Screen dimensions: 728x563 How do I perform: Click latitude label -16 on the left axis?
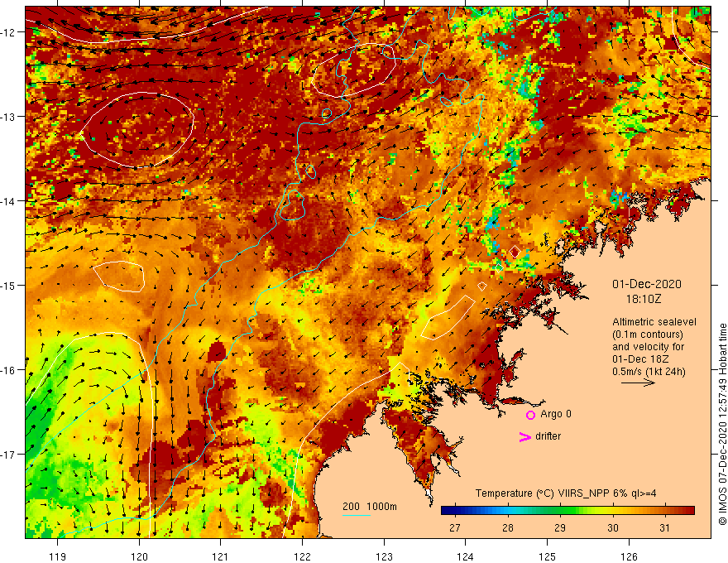8,370
